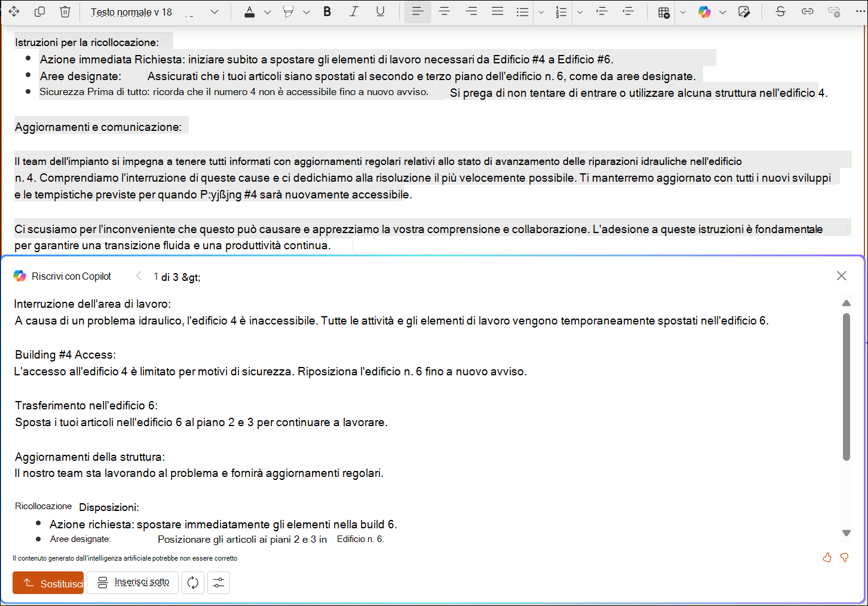Screen dimensions: 868x606
Task: Click the increase indent icon
Action: [x=602, y=12]
